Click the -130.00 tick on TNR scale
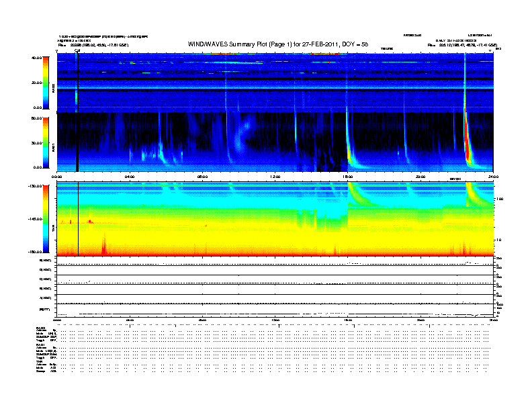Image resolution: width=532 pixels, height=411 pixels. coord(35,186)
